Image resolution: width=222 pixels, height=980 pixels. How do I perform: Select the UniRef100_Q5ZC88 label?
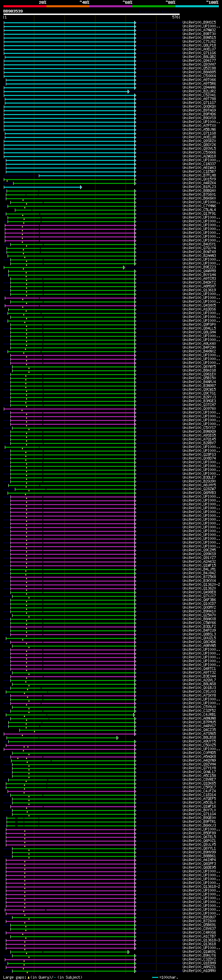click(199, 68)
